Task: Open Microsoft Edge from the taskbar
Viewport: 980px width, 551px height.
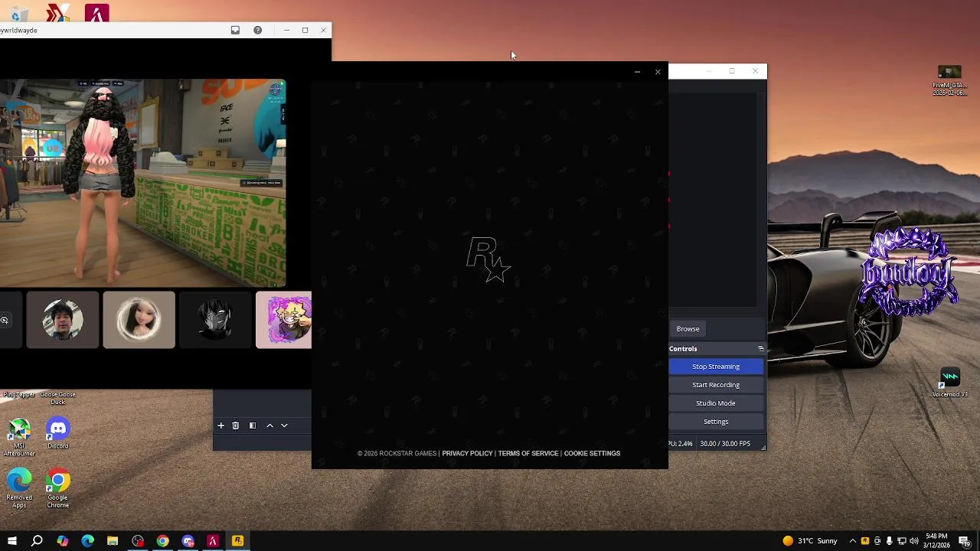Action: pyautogui.click(x=87, y=541)
